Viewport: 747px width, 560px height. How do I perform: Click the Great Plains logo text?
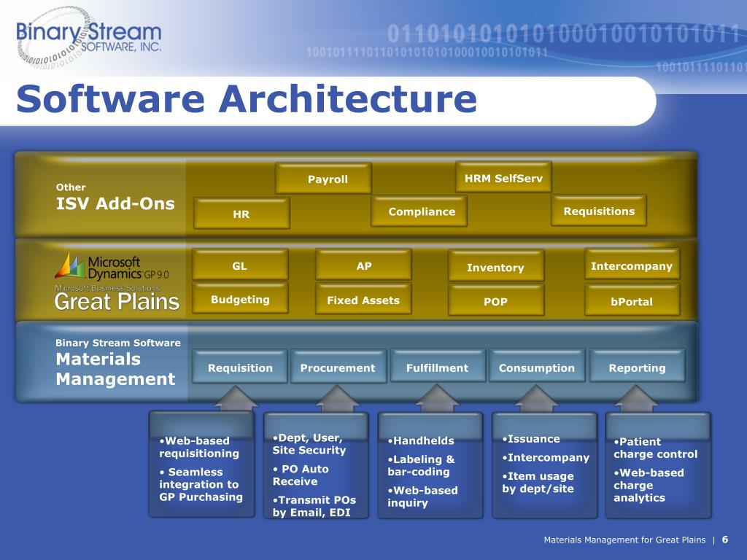[117, 302]
